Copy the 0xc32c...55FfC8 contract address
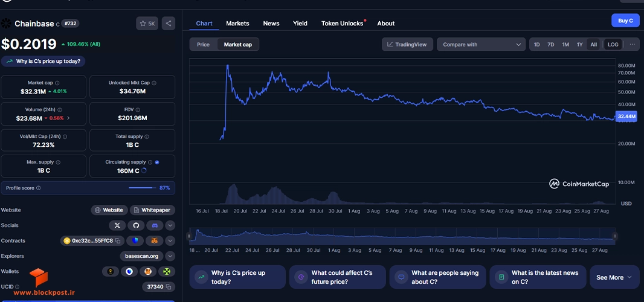This screenshot has height=302, width=644. 118,241
